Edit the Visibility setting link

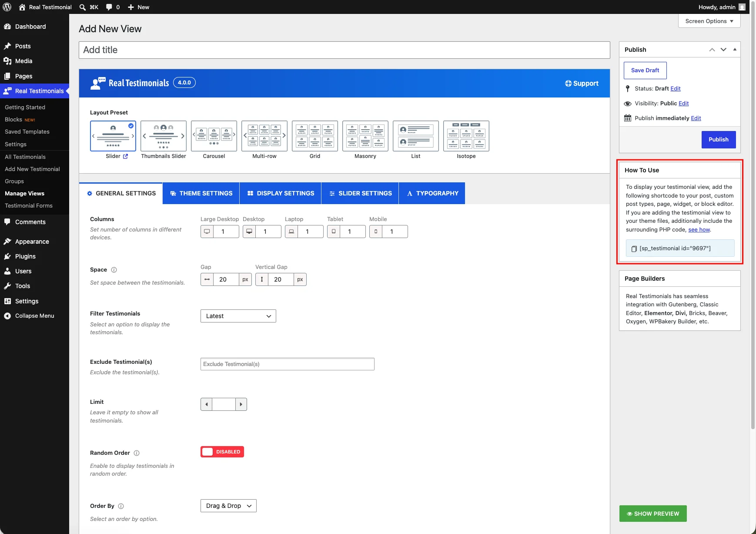pos(684,104)
